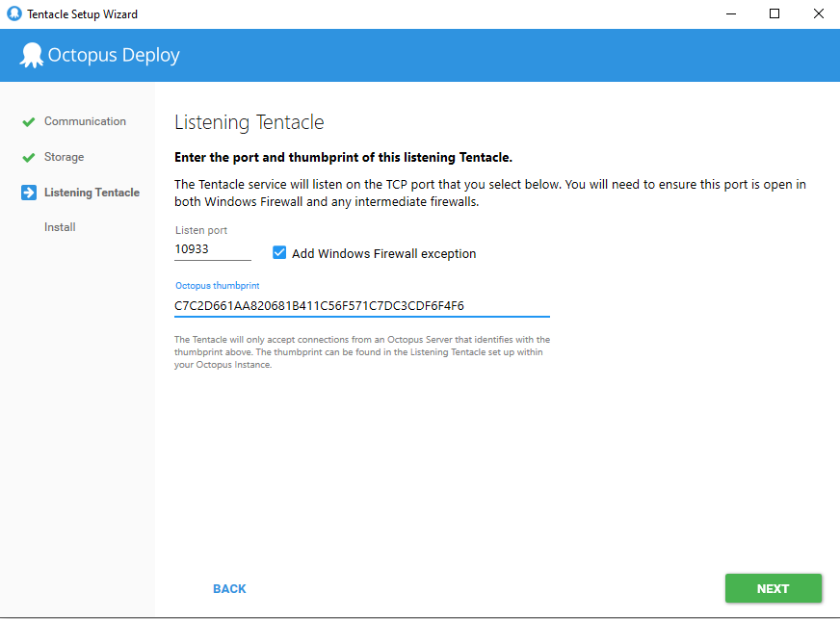Uncheck the Add Windows Firewall exception checkbox
This screenshot has height=619, width=840.
[x=279, y=253]
